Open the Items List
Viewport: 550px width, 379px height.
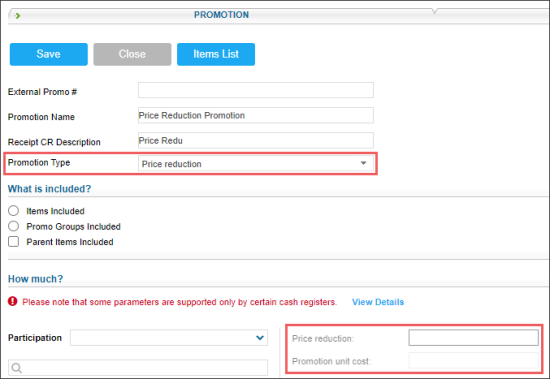216,54
